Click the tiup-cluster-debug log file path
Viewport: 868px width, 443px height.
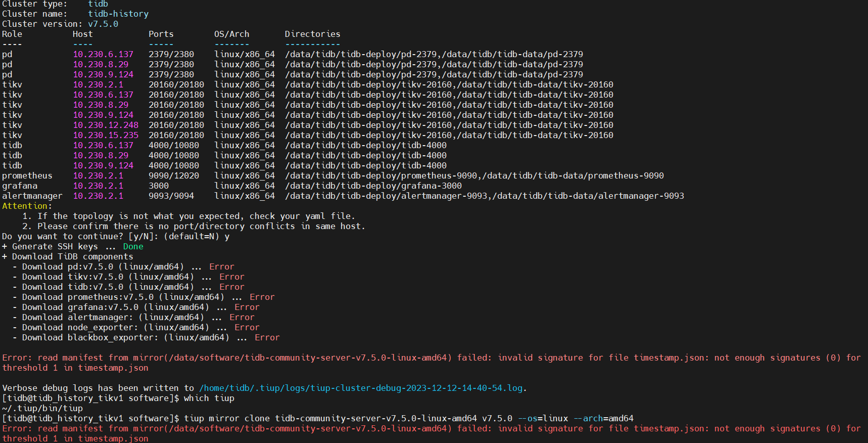pos(361,388)
